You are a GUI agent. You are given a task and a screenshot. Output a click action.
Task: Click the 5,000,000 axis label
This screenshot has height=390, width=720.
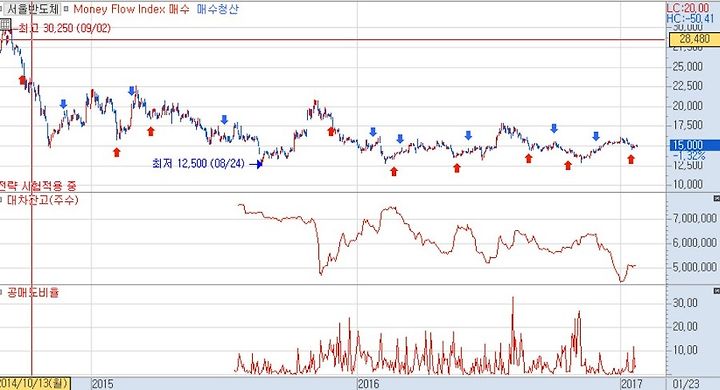point(695,267)
